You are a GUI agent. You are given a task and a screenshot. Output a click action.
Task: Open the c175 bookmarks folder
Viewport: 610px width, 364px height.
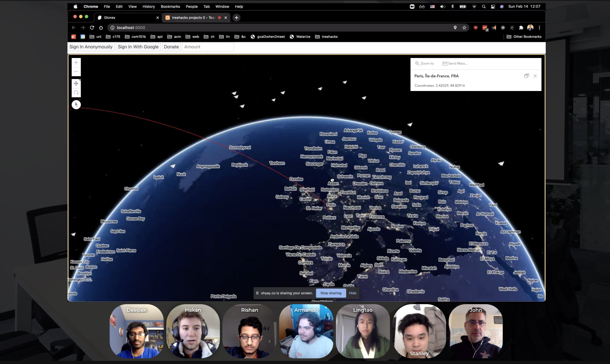click(x=113, y=37)
